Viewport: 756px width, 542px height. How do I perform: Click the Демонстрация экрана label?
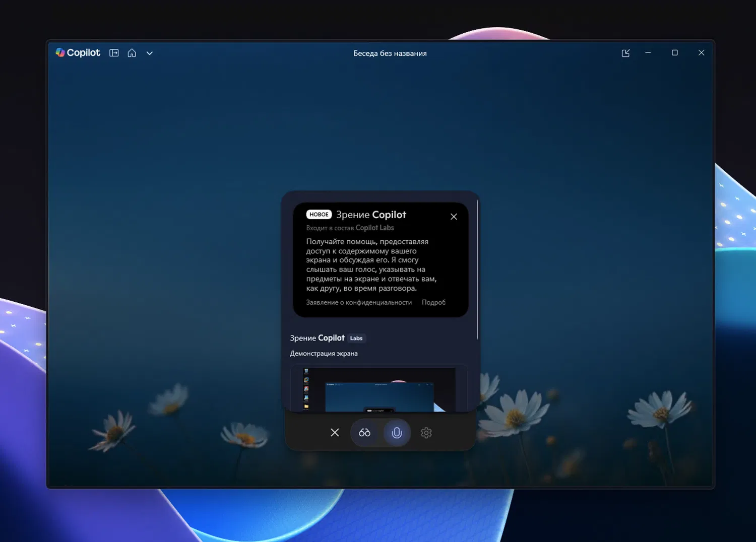pos(324,354)
